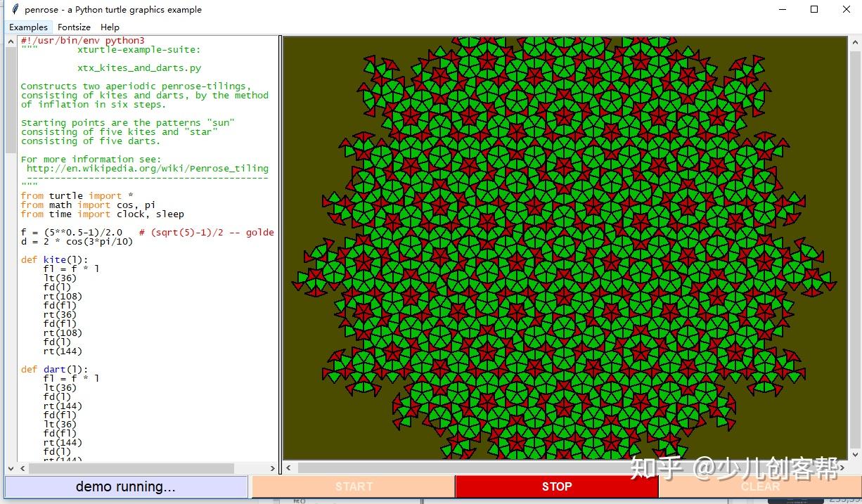Click the feather icon in title bar
This screenshot has height=504, width=862.
[14, 9]
